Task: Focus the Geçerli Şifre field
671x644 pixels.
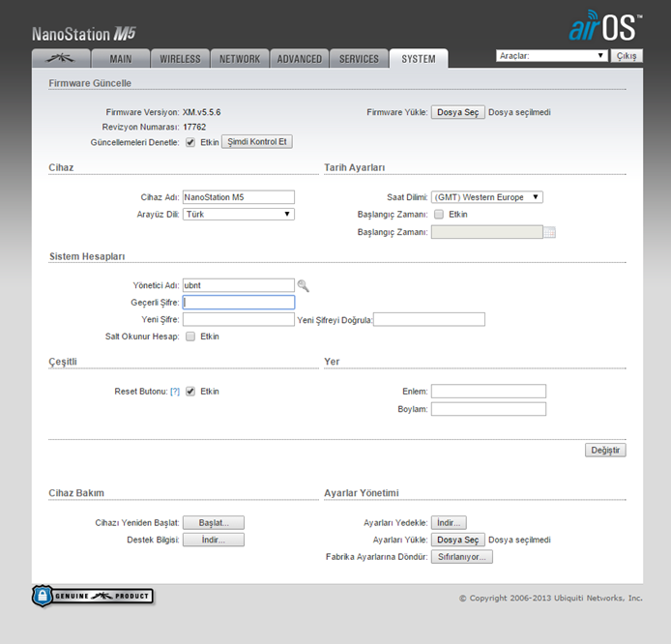Action: tap(239, 303)
